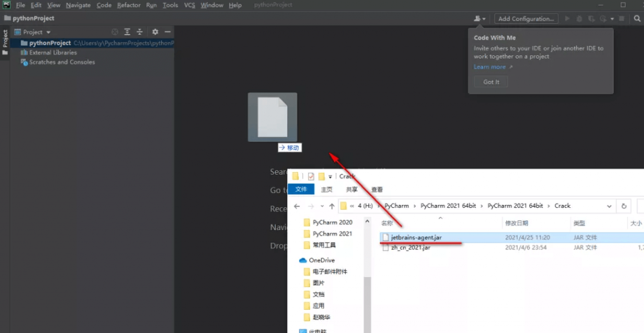
Task: Click Explorer Refresh icon
Action: 624,206
